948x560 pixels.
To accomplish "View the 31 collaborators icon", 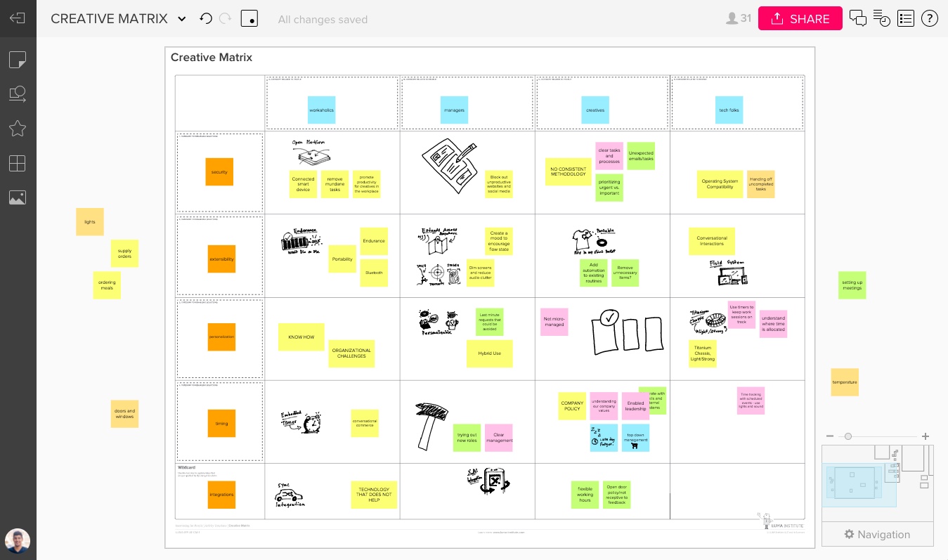I will pos(739,19).
